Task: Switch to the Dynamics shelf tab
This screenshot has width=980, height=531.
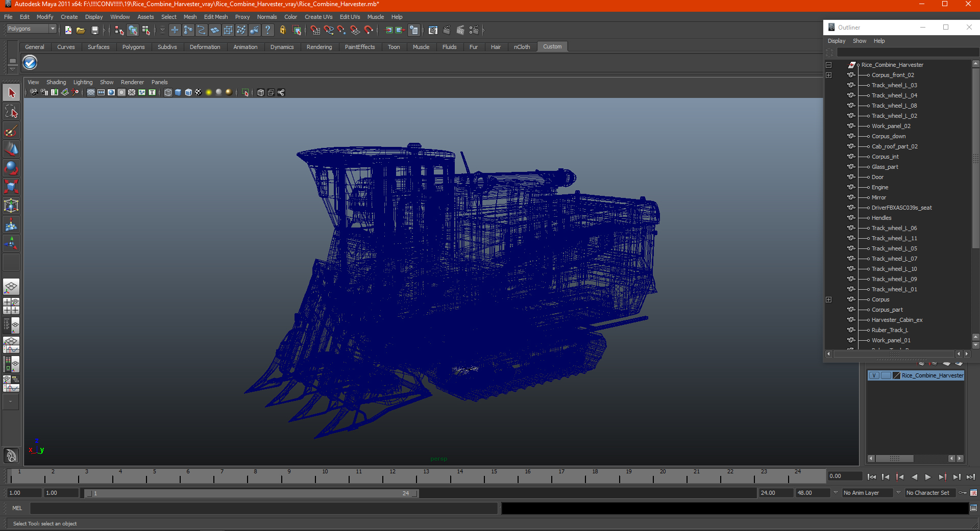Action: point(282,47)
